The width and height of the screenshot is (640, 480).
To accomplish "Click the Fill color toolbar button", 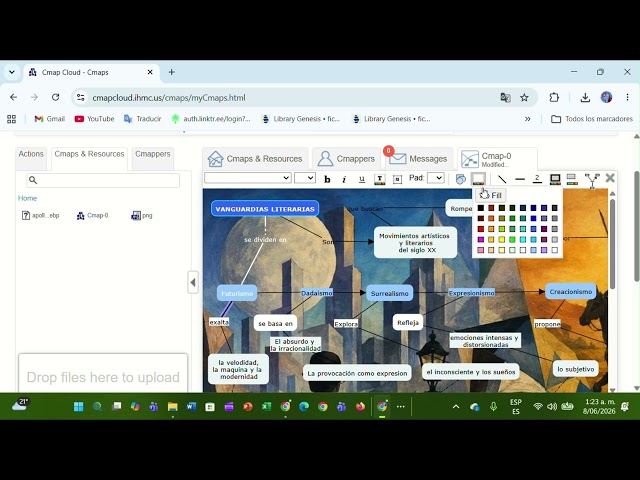I will (478, 179).
